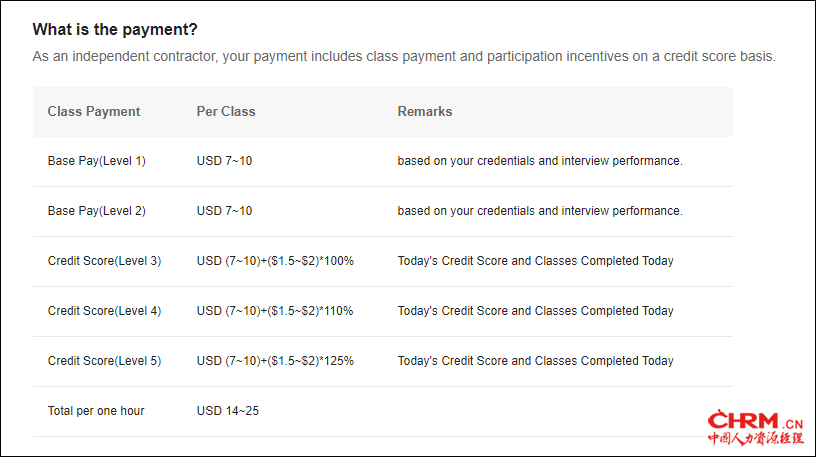Select the Credit Score(Level 3) row label
The width and height of the screenshot is (816, 457).
(x=104, y=261)
